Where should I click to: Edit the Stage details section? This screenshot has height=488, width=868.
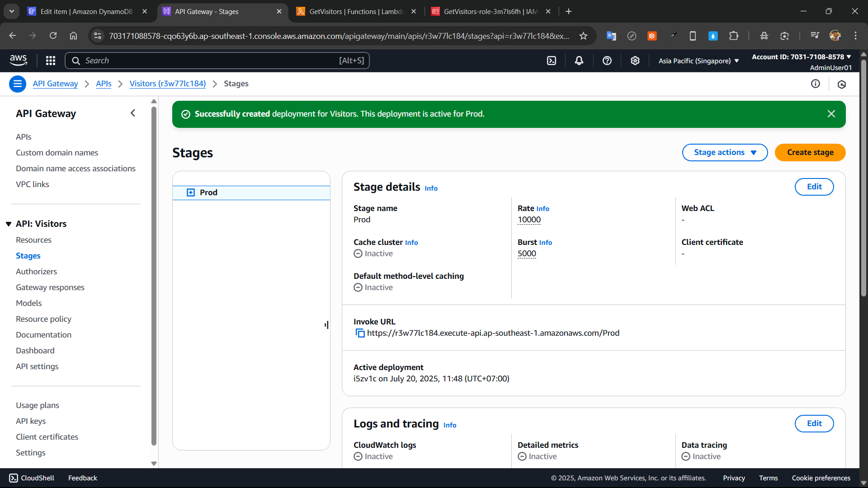tap(814, 187)
